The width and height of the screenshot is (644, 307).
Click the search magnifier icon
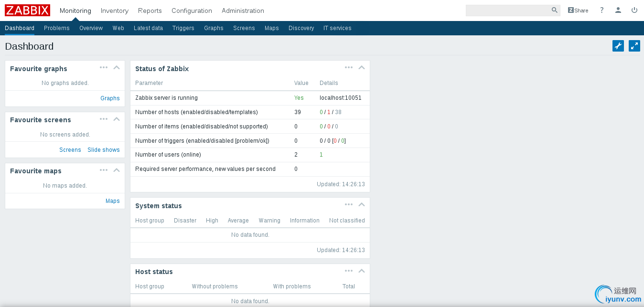[x=554, y=10]
